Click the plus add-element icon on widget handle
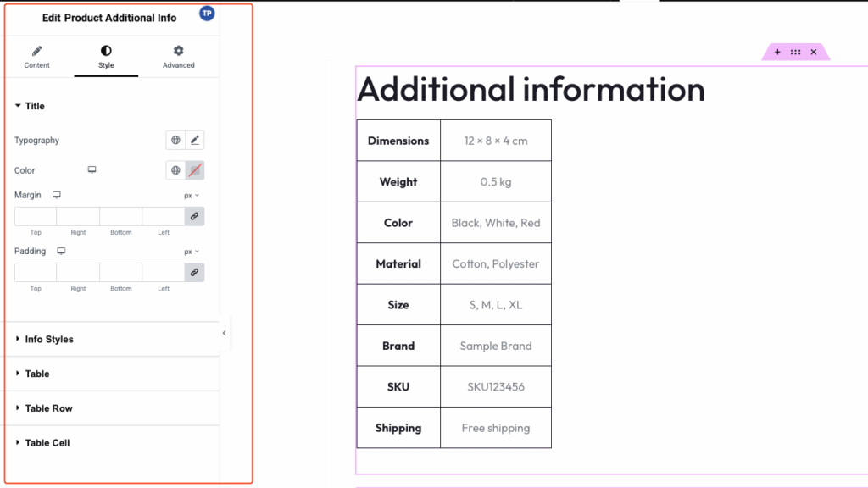868x488 pixels. coord(777,52)
